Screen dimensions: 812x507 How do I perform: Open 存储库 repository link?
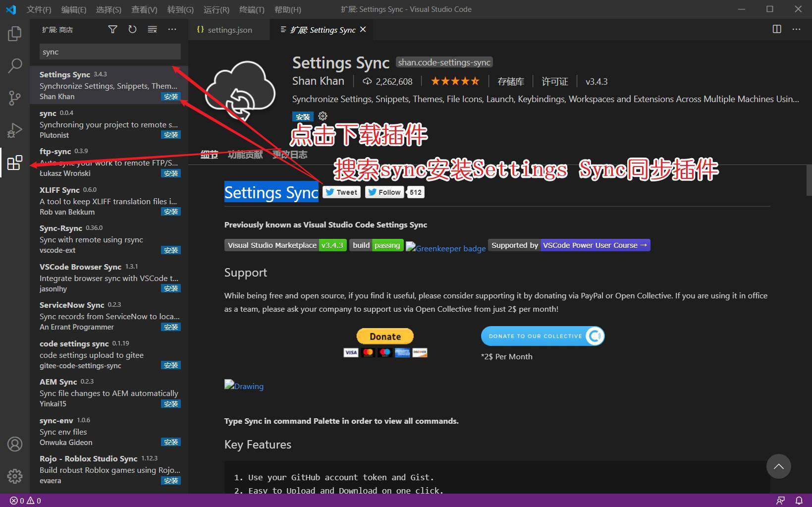(x=511, y=81)
